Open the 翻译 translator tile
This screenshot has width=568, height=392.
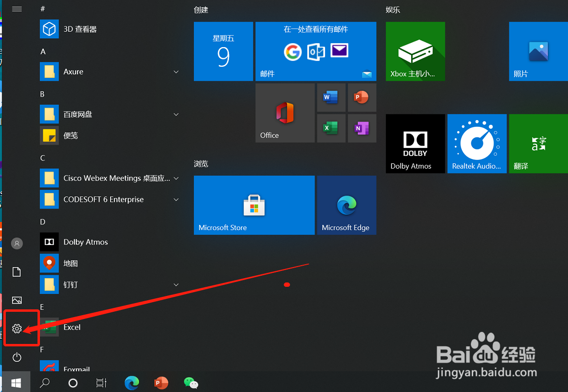[538, 144]
